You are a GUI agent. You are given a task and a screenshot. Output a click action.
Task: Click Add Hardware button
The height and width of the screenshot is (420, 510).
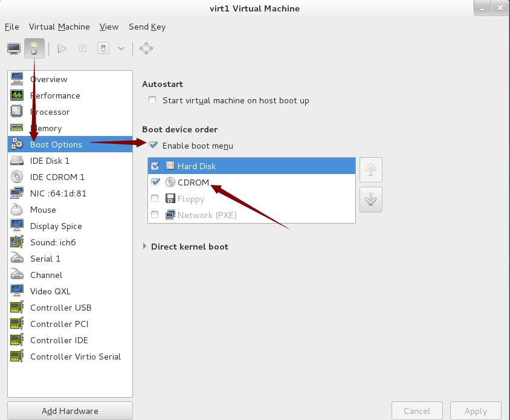coord(70,411)
